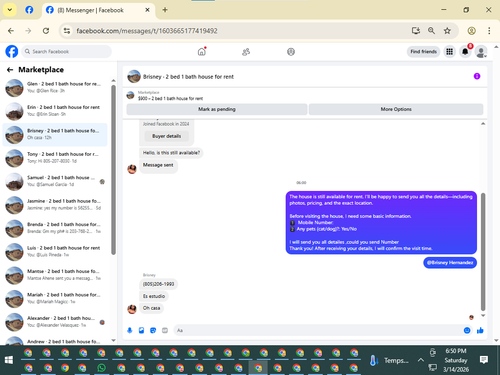Send a thumbs up like
The height and width of the screenshot is (375, 500).
point(480,330)
